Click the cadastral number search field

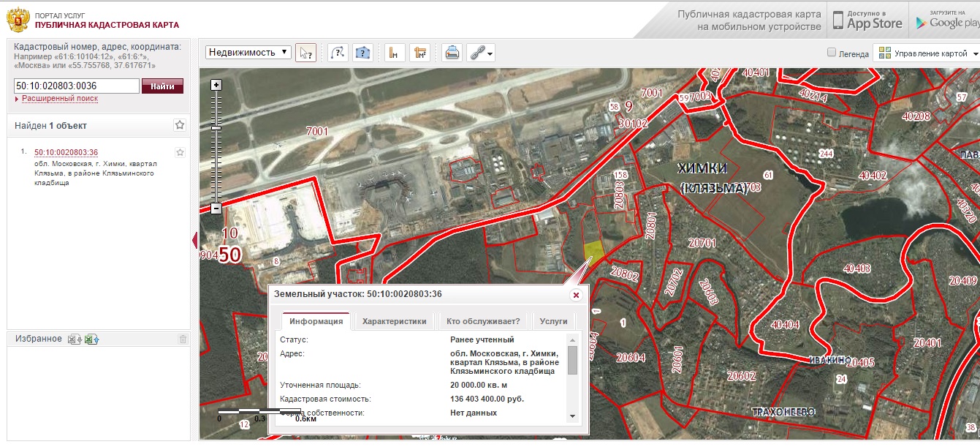click(77, 86)
